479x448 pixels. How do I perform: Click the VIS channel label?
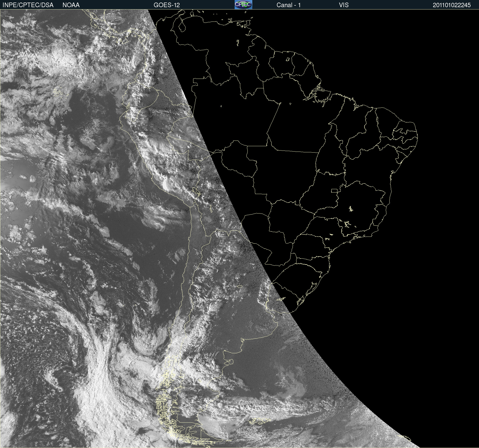pos(343,5)
